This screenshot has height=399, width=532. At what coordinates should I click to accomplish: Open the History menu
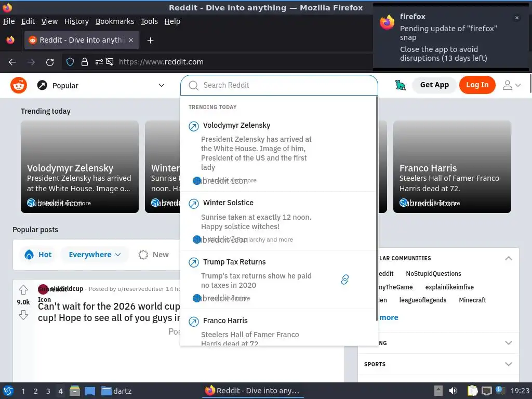[77, 21]
